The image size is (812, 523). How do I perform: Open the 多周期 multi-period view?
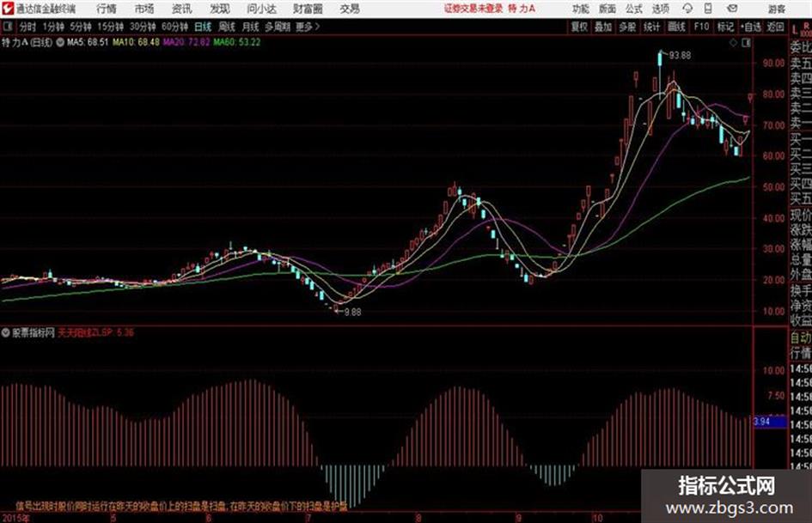point(278,27)
